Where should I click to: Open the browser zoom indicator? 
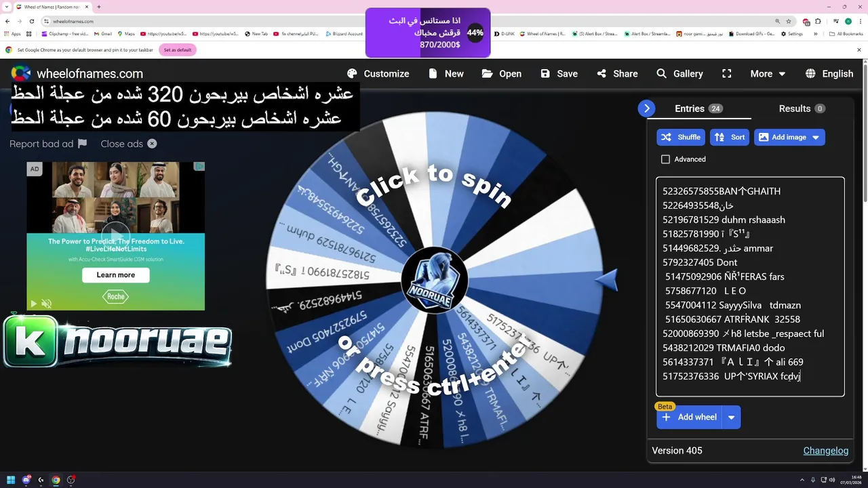(777, 21)
